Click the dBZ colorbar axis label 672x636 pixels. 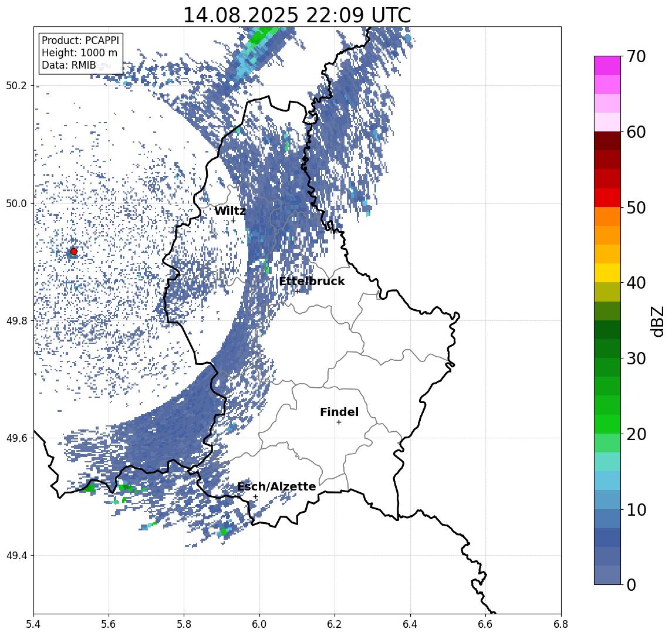657,321
